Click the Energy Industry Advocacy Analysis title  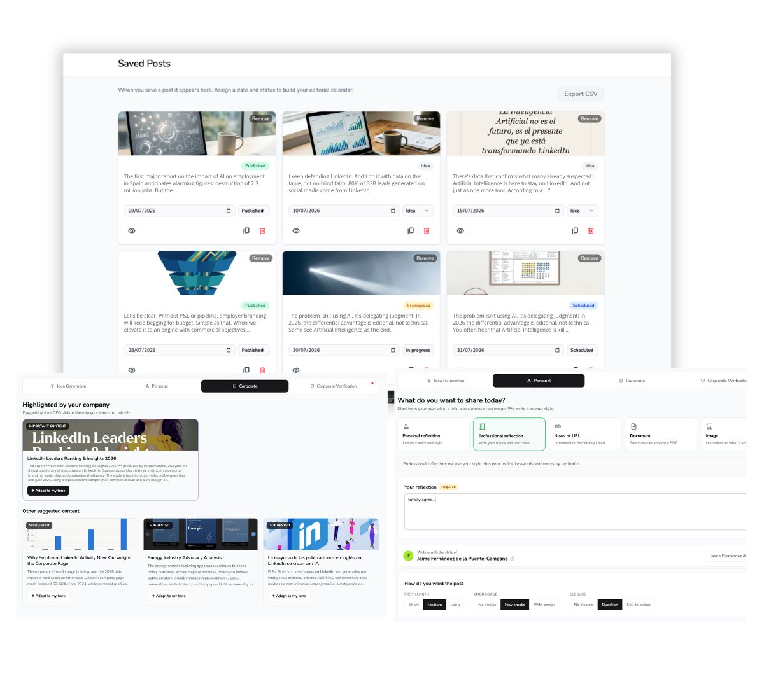(185, 557)
